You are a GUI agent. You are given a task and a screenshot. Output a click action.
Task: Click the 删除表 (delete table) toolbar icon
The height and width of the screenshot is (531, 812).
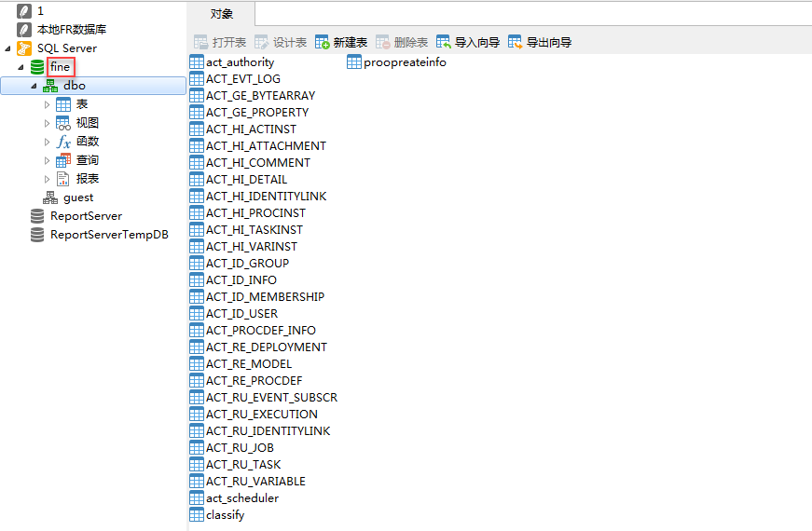coord(383,43)
